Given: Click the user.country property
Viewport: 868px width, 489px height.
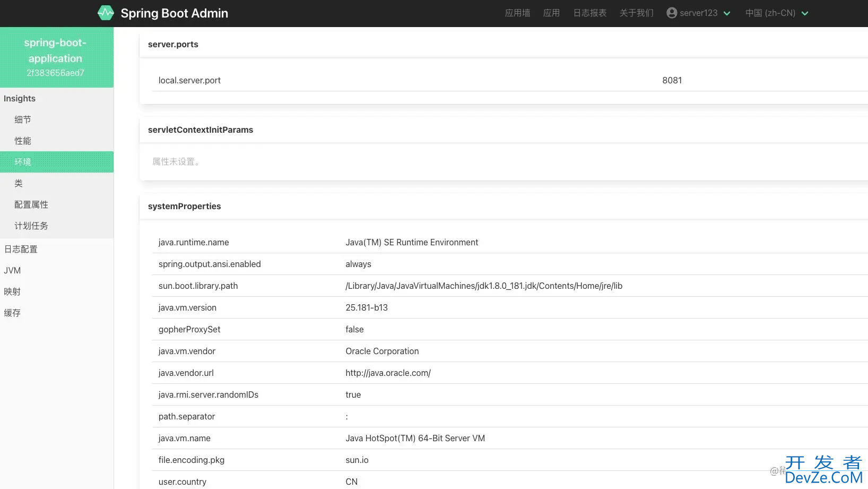Looking at the screenshot, I should 182,482.
